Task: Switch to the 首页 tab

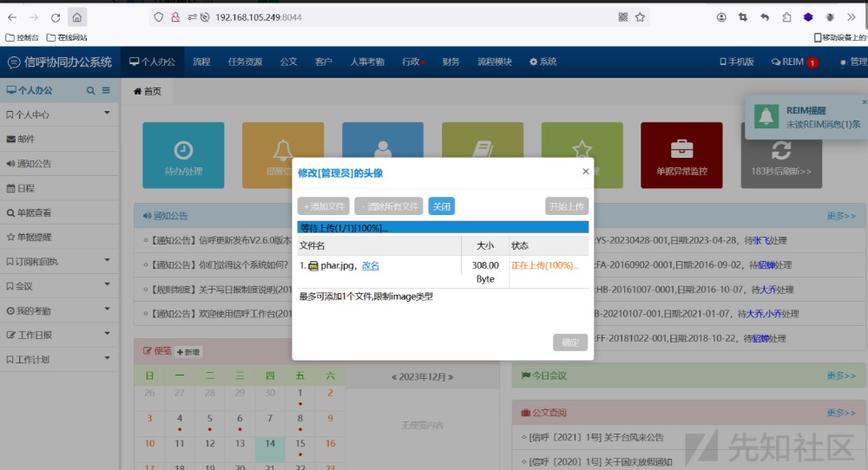Action: [147, 91]
